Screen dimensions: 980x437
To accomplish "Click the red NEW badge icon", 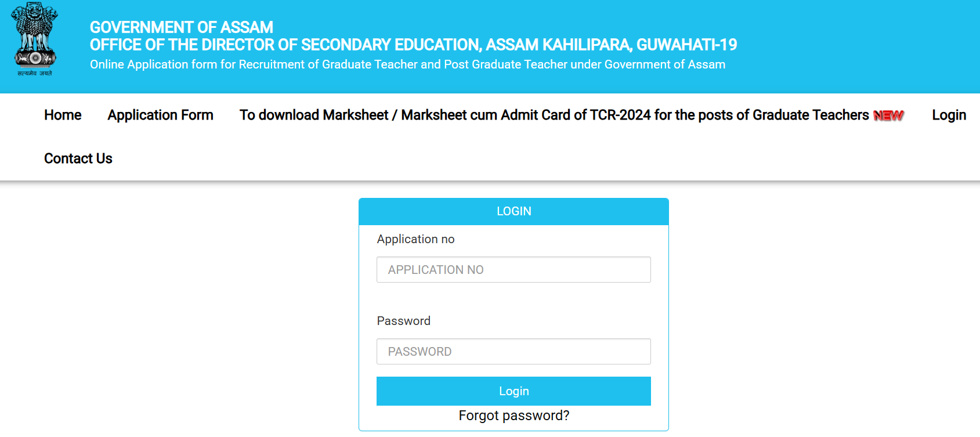I will pyautogui.click(x=888, y=115).
